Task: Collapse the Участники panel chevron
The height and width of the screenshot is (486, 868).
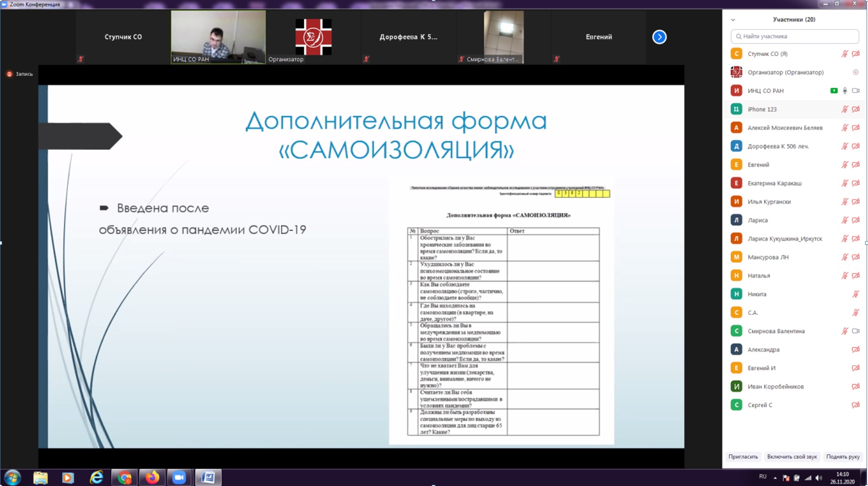Action: [733, 20]
